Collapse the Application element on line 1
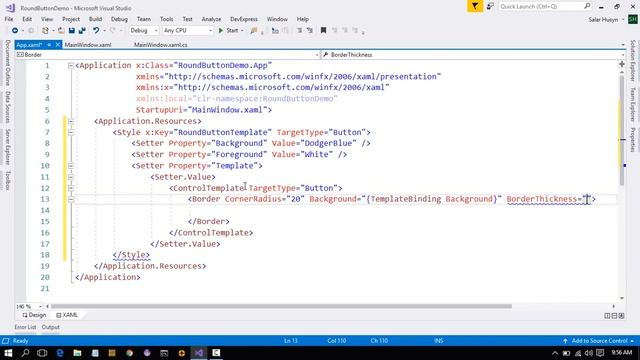Image resolution: width=640 pixels, height=360 pixels. pos(71,66)
